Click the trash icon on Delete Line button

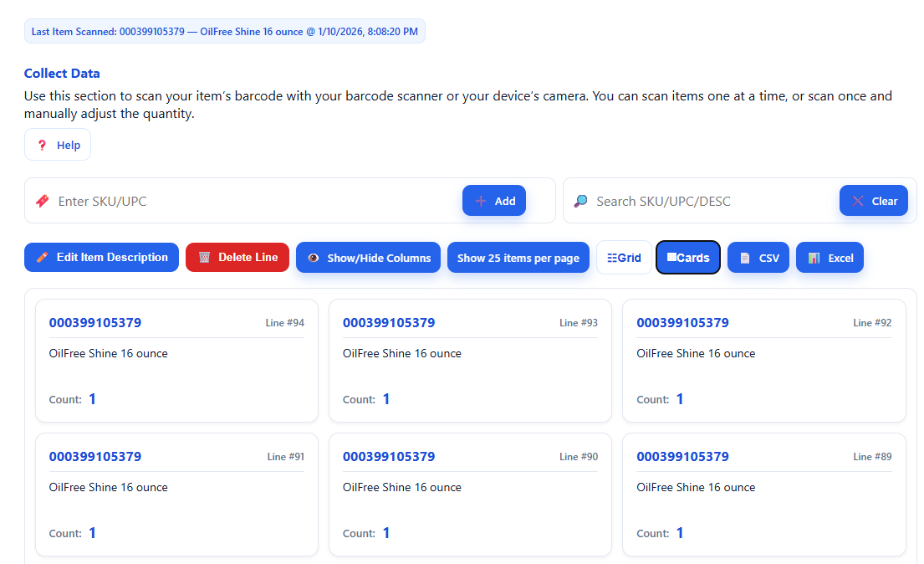tap(203, 257)
